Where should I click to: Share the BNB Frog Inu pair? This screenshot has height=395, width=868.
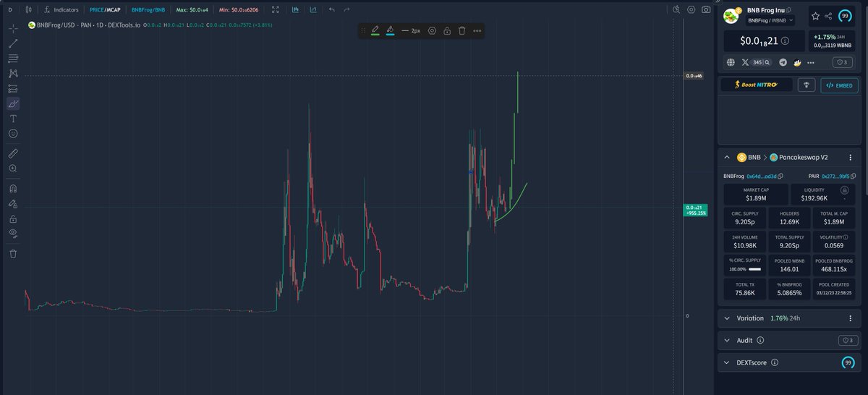pyautogui.click(x=828, y=15)
